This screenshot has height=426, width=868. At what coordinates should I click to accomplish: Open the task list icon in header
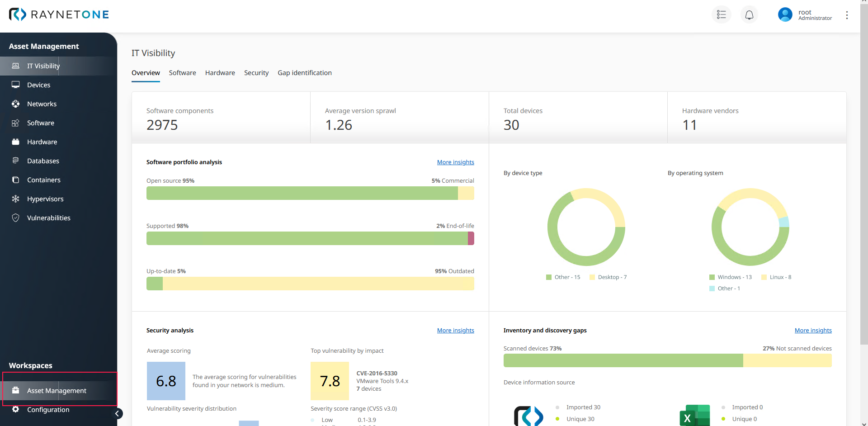click(721, 15)
